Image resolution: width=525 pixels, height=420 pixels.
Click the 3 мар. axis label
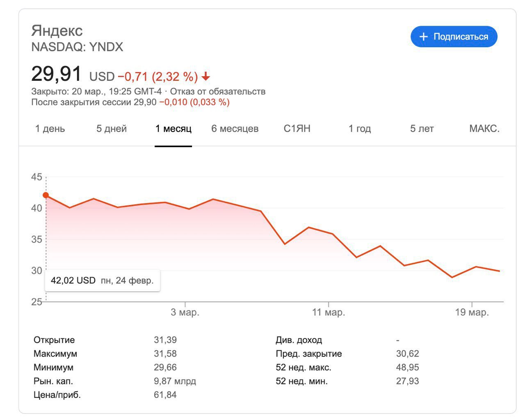(x=185, y=313)
